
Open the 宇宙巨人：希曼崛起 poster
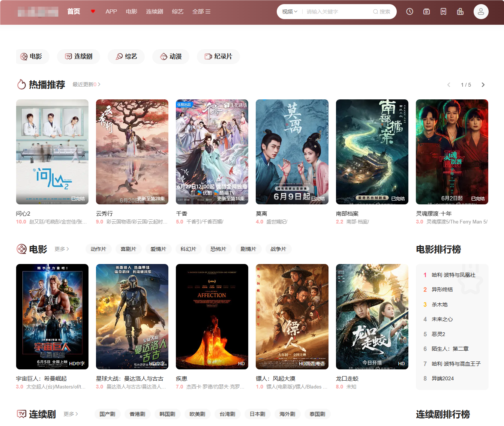coord(52,317)
